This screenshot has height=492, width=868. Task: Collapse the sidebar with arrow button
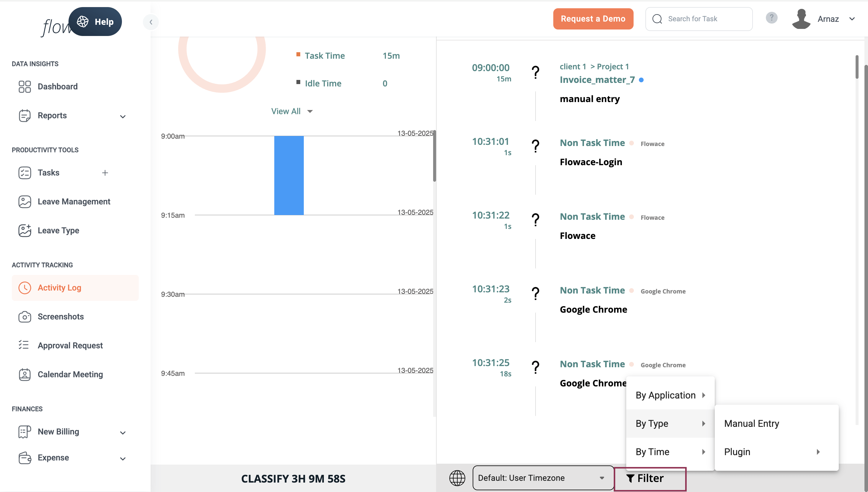click(151, 22)
